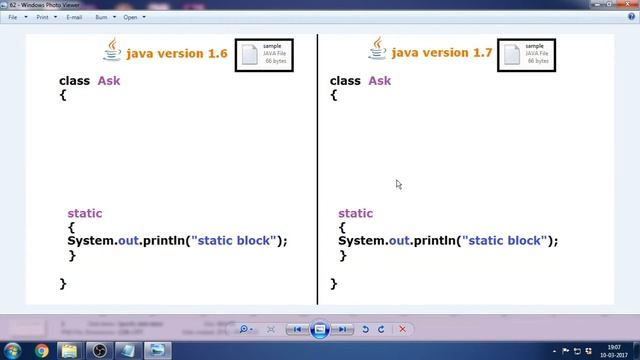This screenshot has height=360, width=640.
Task: Click the E-mail menu item
Action: click(x=74, y=17)
